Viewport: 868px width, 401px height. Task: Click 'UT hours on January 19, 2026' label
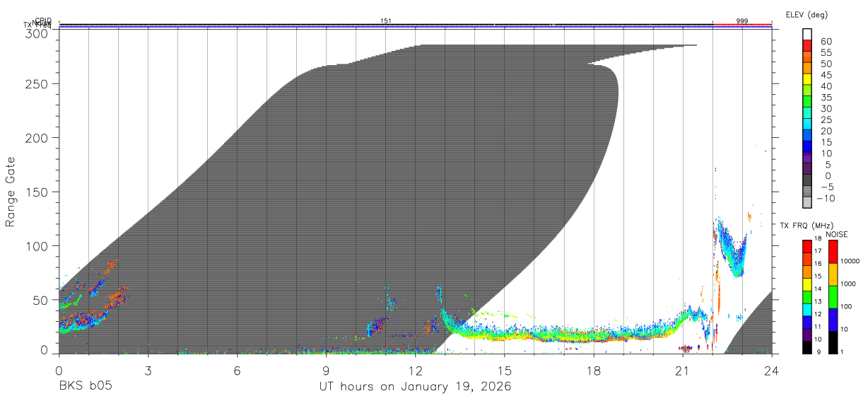(415, 387)
